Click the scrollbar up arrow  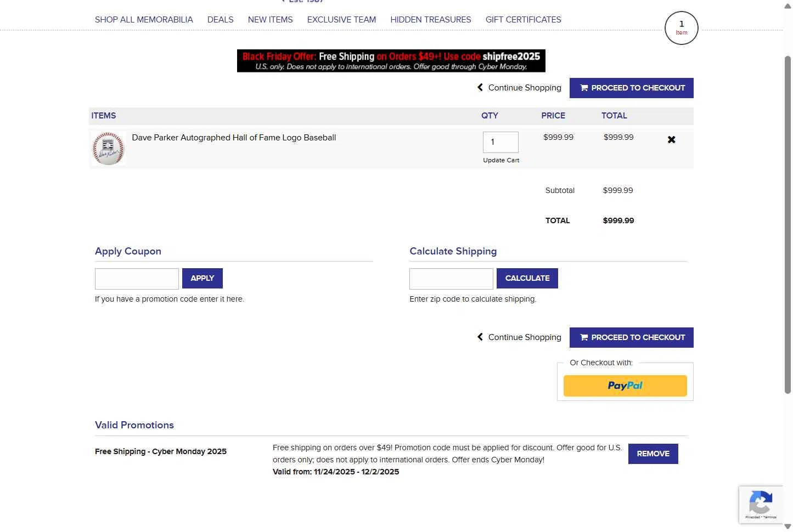coord(788,5)
